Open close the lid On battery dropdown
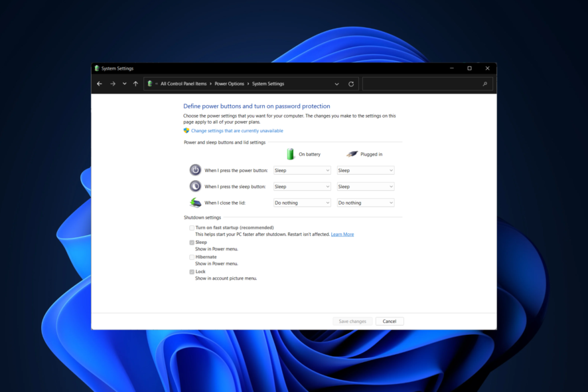Screen dimensions: 588x392 point(302,203)
